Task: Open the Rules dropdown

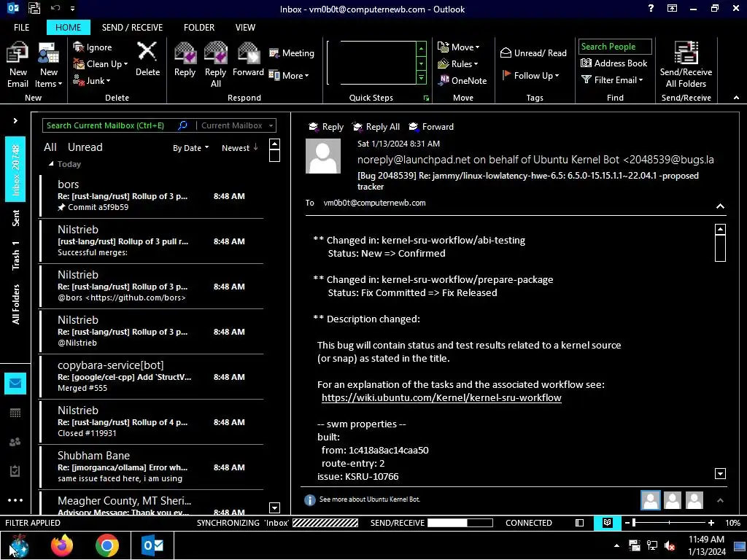Action: pos(457,63)
